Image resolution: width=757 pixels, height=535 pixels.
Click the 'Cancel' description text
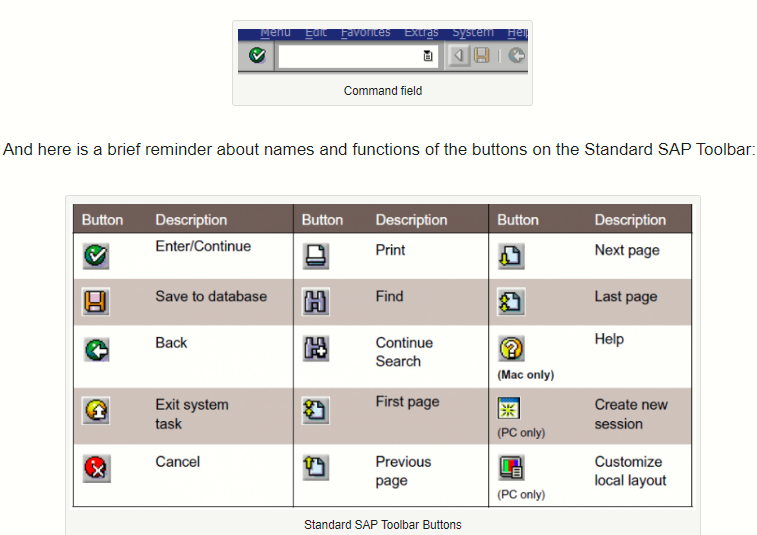tap(177, 462)
